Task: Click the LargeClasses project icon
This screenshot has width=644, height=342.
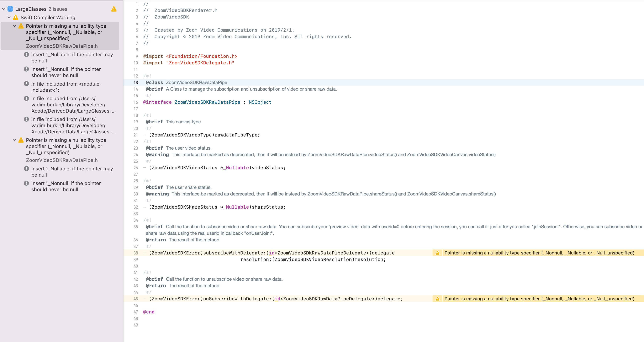Action: click(10, 9)
